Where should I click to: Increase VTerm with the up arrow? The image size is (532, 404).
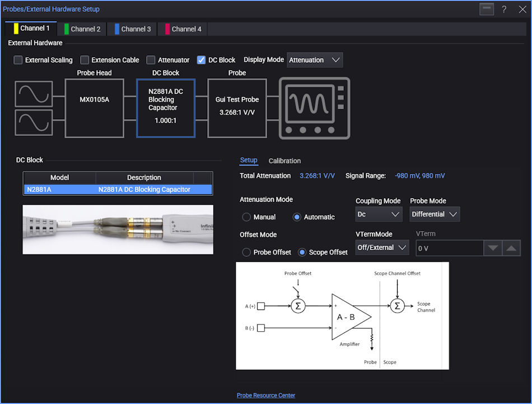click(x=511, y=248)
